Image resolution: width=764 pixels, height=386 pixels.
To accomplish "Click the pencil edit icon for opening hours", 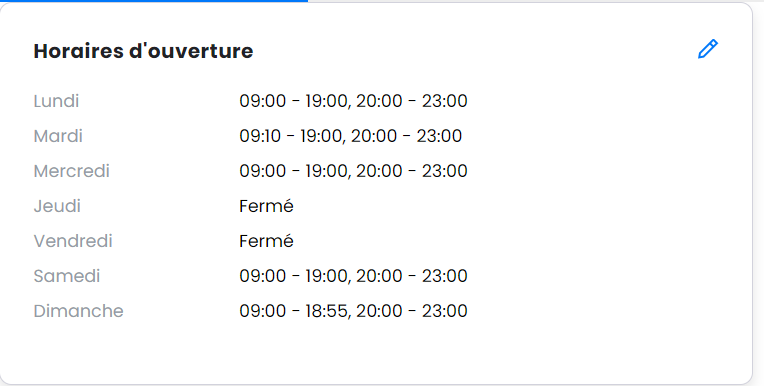I will [x=708, y=49].
